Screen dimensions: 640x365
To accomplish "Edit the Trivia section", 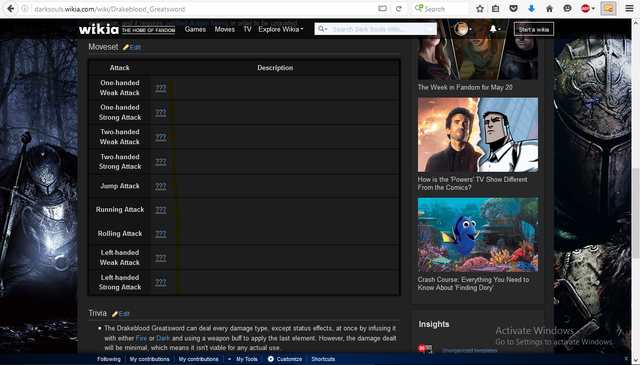I will 124,314.
